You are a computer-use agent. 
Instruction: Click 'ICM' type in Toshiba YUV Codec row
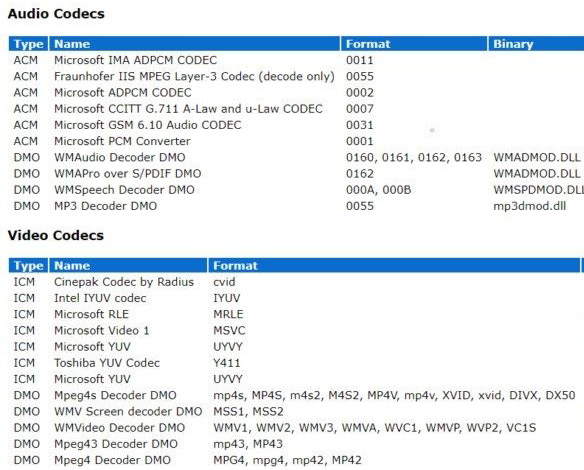click(24, 363)
